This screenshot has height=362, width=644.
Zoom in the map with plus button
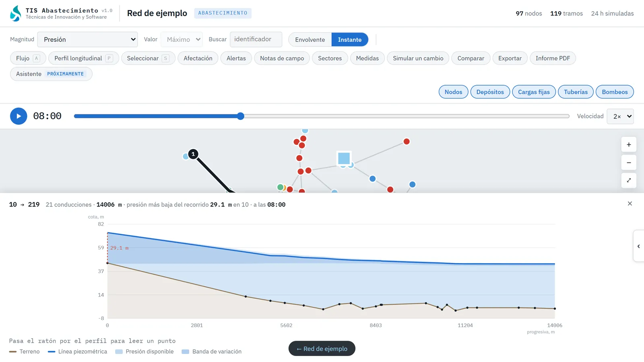[x=629, y=145]
